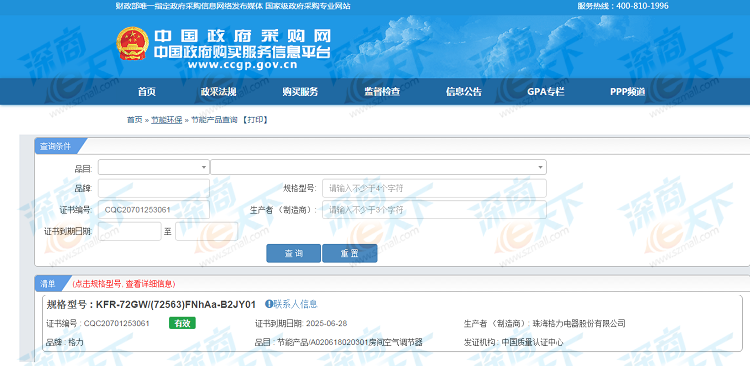Select the 清单 list panel tab
This screenshot has width=750, height=366.
pos(48,284)
